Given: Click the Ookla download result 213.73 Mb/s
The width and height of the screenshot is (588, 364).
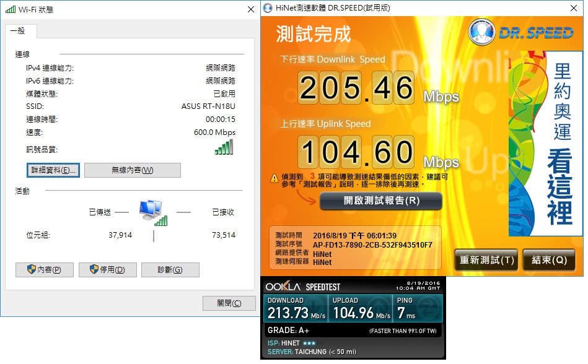Looking at the screenshot, I should click(296, 313).
